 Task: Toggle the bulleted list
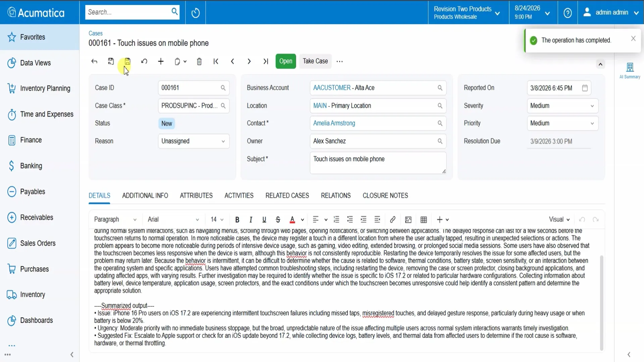350,220
